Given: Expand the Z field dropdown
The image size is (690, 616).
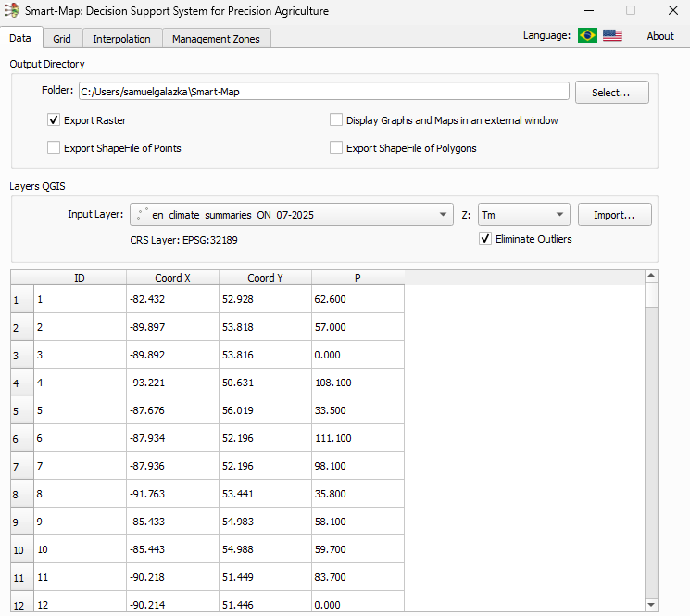Looking at the screenshot, I should click(x=523, y=215).
